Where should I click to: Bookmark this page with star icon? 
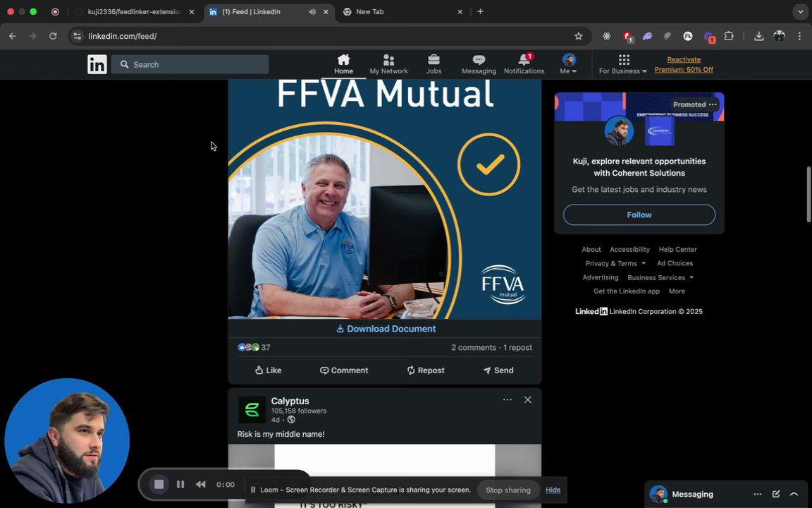click(579, 36)
